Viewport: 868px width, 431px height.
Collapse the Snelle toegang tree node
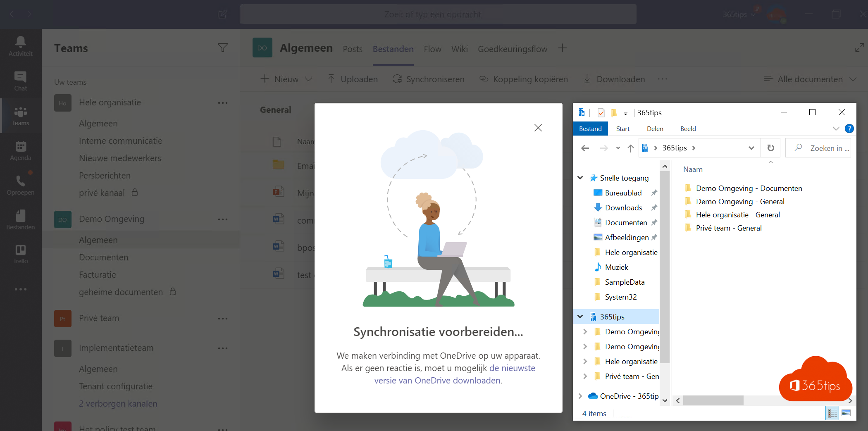click(580, 178)
